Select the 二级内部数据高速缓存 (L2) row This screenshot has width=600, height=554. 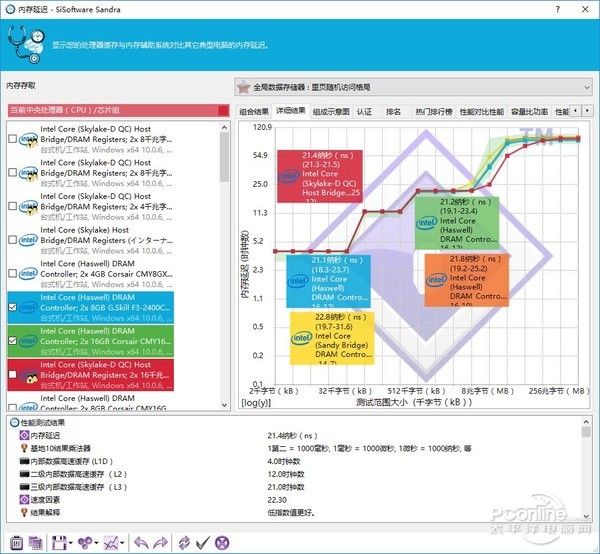click(x=73, y=474)
